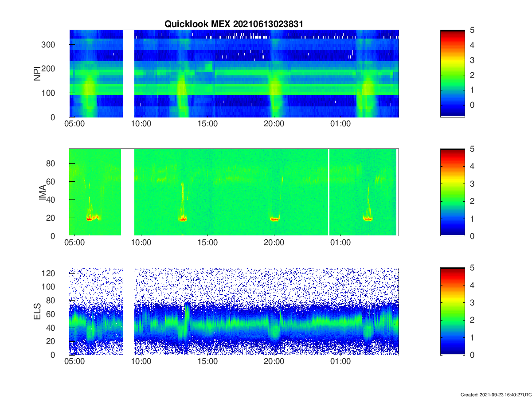The image size is (532, 399).
Task: Click the 10:00 tick under the NPI panel
Action: pyautogui.click(x=141, y=124)
